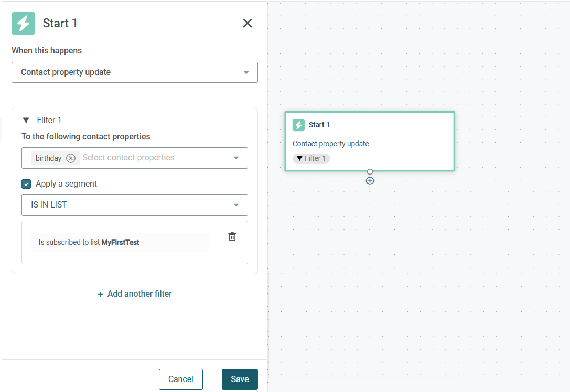Delete the MyFirstTest list segment with trash icon

[x=232, y=236]
